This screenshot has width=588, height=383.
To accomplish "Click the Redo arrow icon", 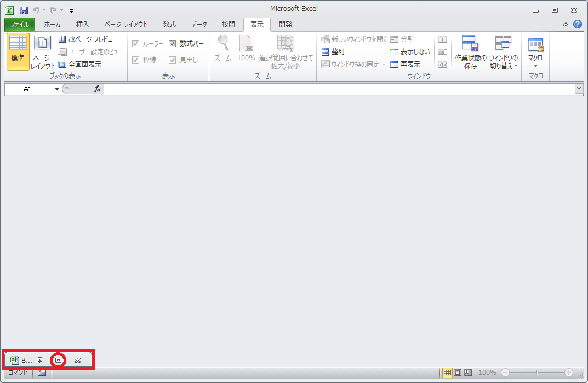I will pos(53,10).
